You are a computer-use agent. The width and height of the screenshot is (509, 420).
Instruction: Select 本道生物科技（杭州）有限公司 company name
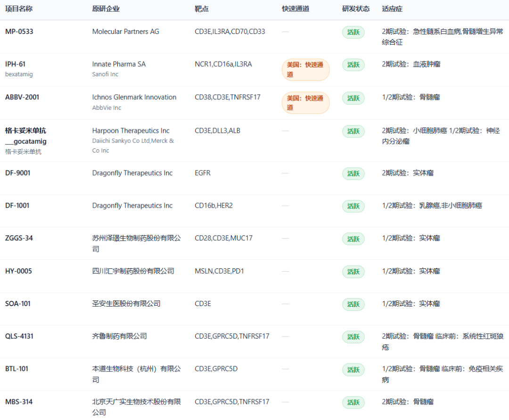click(137, 374)
